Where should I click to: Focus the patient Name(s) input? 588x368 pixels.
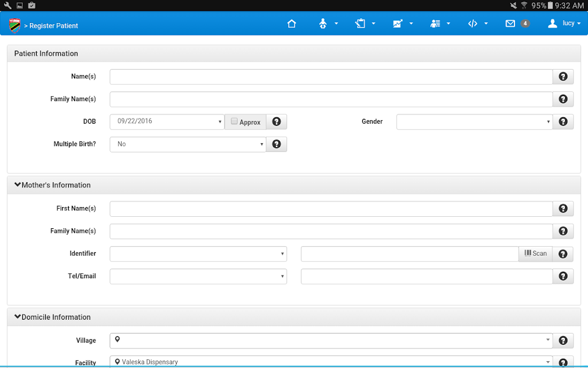331,76
